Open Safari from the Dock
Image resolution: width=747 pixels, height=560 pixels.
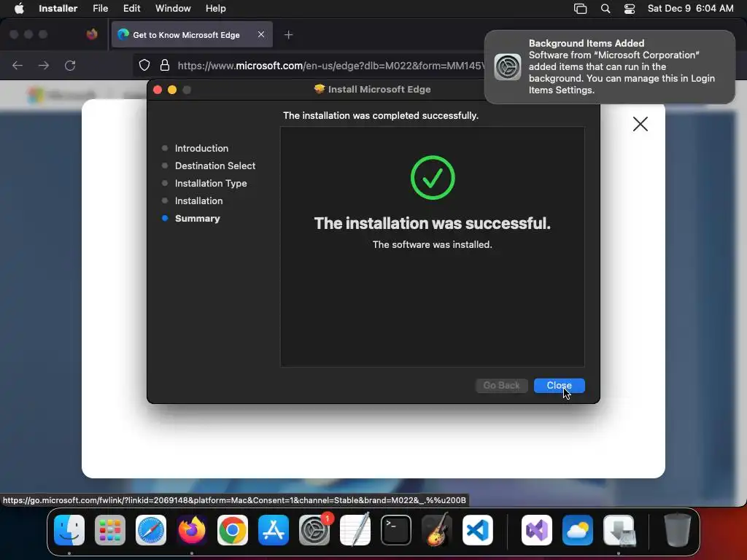point(151,530)
